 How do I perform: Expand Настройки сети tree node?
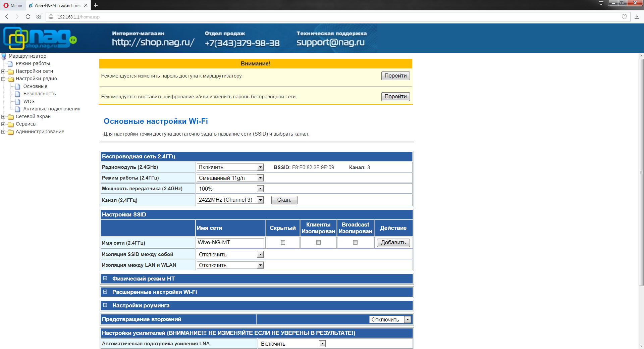point(3,71)
